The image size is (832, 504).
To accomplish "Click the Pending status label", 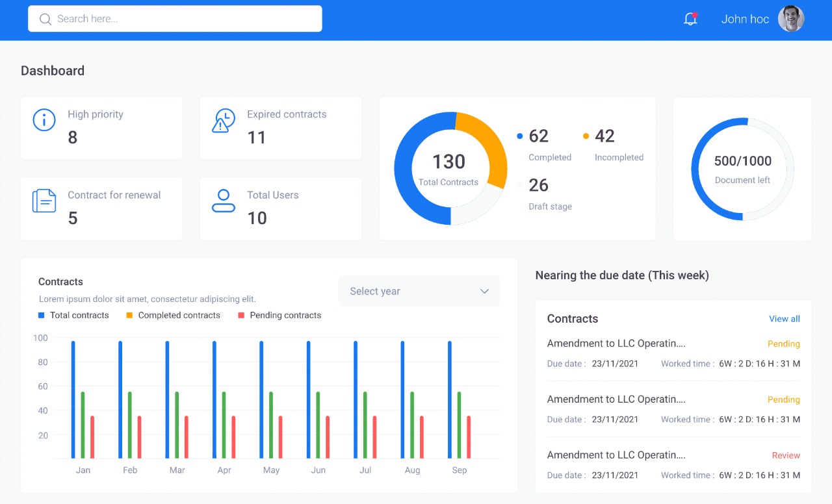I will (784, 344).
